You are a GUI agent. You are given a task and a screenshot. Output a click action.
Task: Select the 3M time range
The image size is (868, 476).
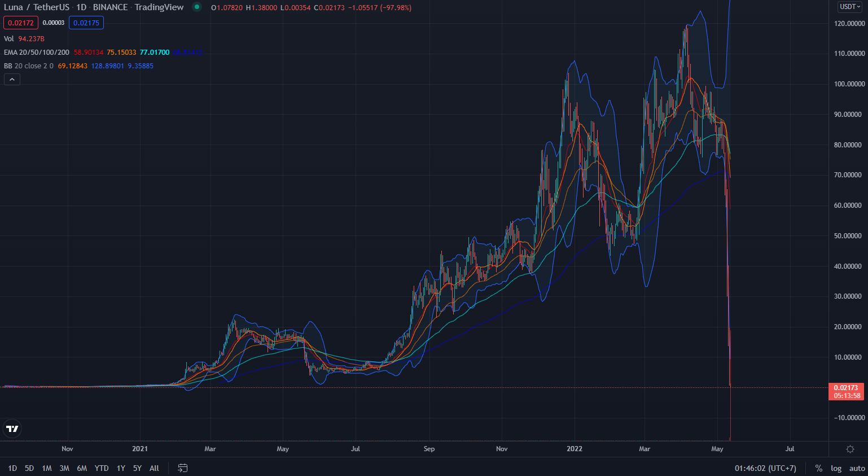[64, 468]
